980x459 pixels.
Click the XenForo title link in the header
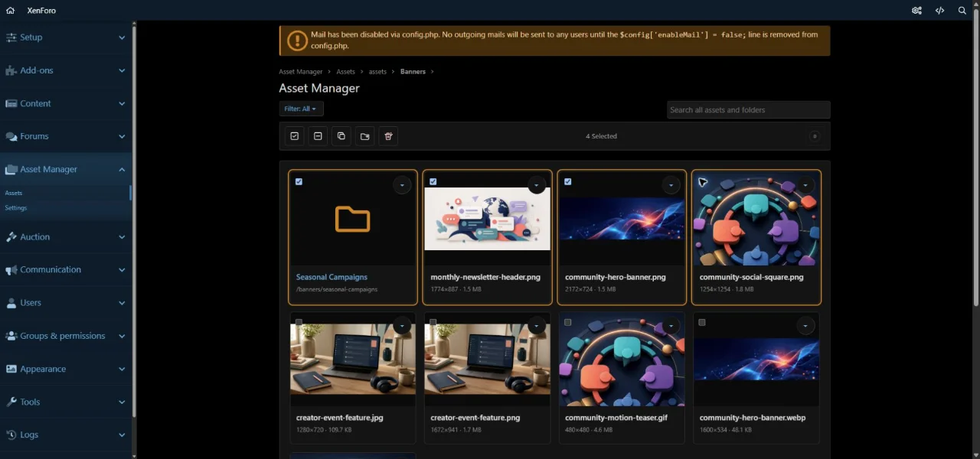tap(41, 11)
